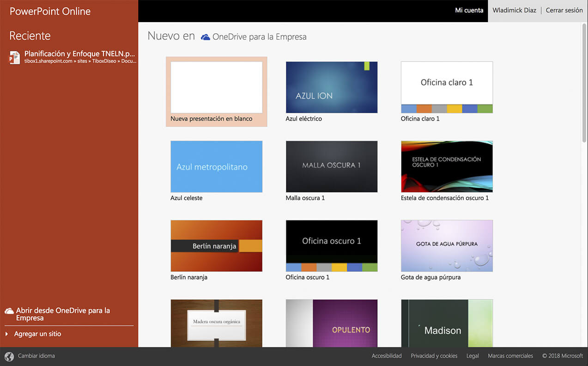Click the OneDrive cloud icon beside Nuevo en
This screenshot has width=588, height=366.
coord(206,37)
